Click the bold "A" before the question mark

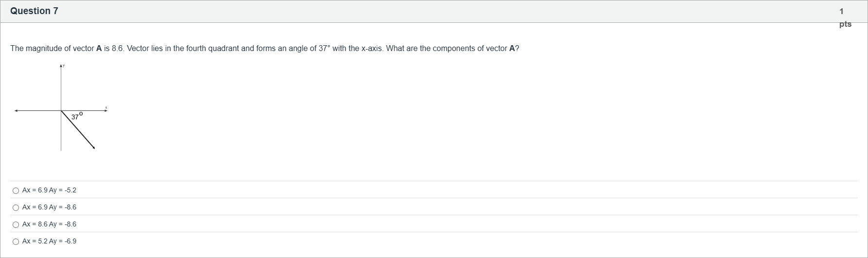click(x=512, y=49)
